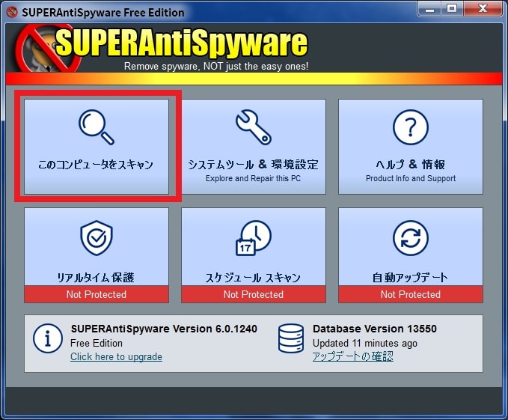This screenshot has height=420, width=508.
Task: Click the shield real-time protection icon
Action: [x=97, y=238]
